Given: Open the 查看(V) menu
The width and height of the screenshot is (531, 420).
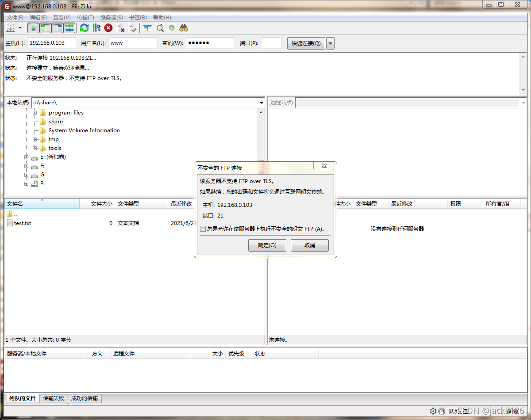Looking at the screenshot, I should [x=62, y=17].
